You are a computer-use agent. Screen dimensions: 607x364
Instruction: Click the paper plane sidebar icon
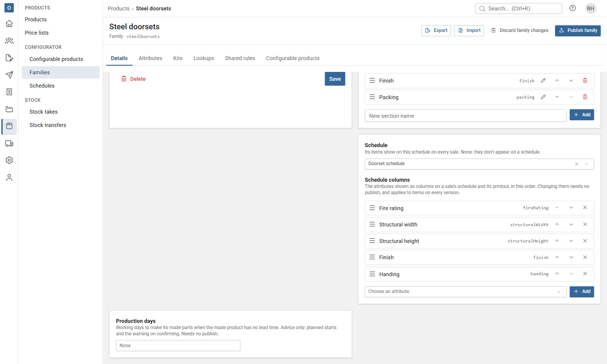click(9, 75)
